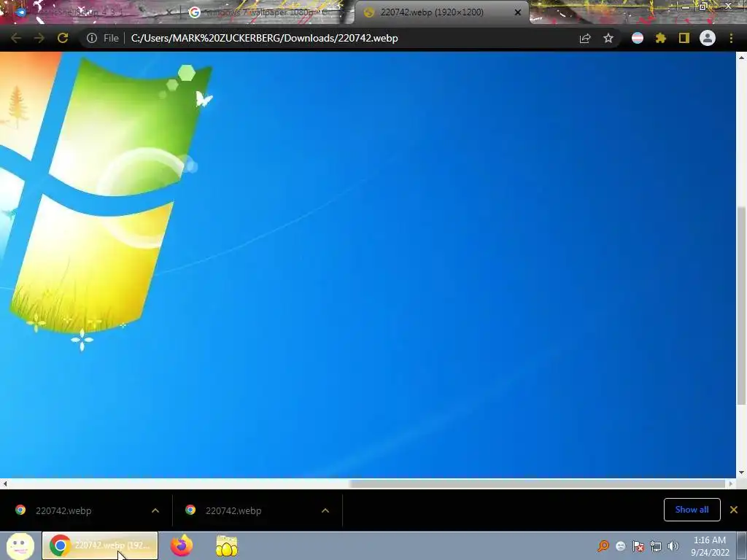Click the vertical scrollbar down arrow
This screenshot has width=747, height=560.
[x=741, y=472]
